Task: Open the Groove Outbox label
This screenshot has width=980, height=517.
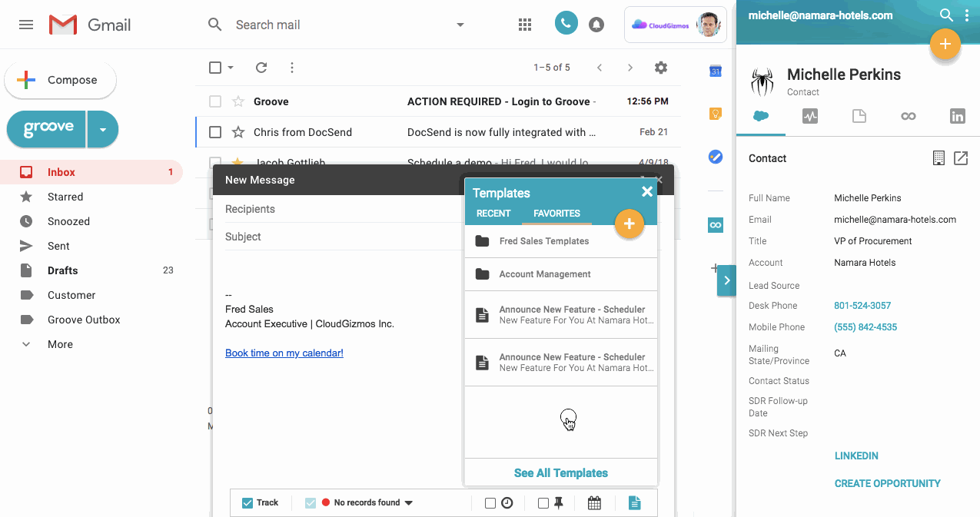Action: [x=92, y=320]
